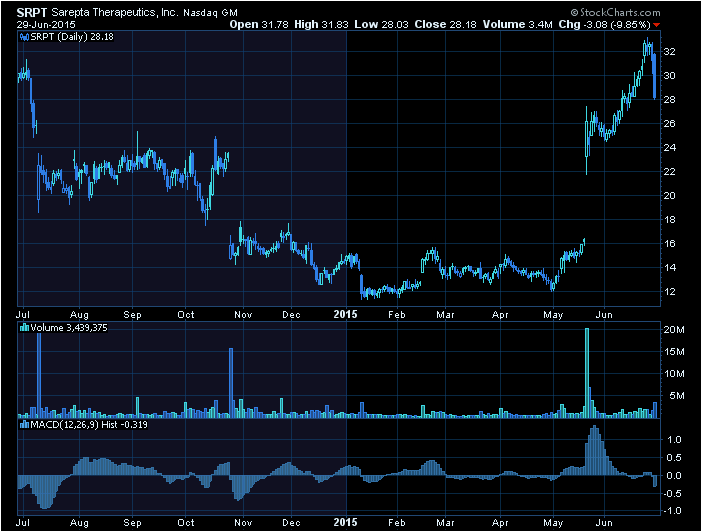Click the histogram icon beside MACD(12,26,9) legend
The image size is (702, 532).
[x=24, y=425]
